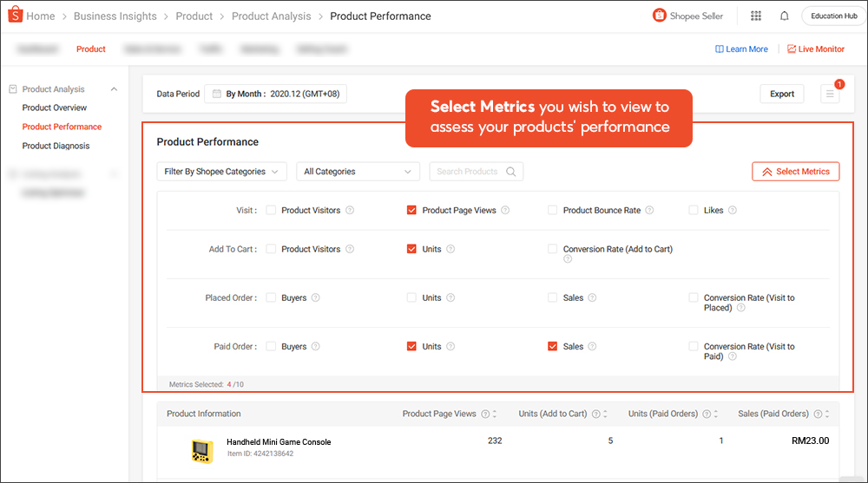
Task: Click the search magnifier icon
Action: tap(511, 172)
